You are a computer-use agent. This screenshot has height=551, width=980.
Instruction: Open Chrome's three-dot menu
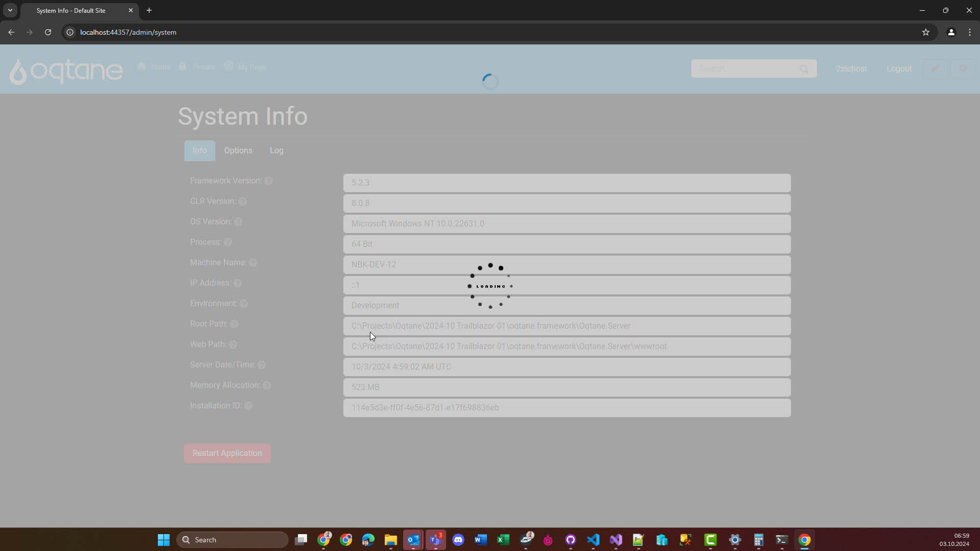pos(969,32)
